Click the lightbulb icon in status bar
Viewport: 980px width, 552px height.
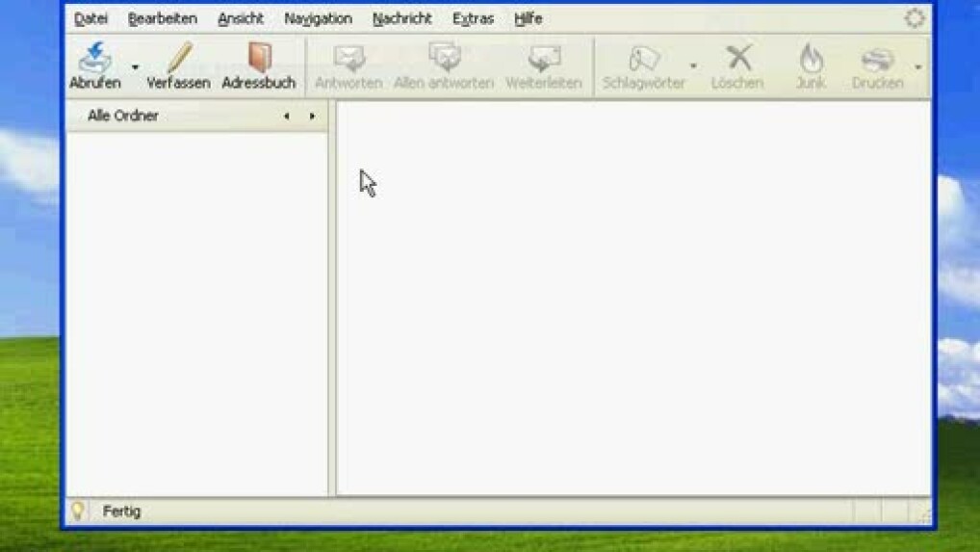point(78,512)
